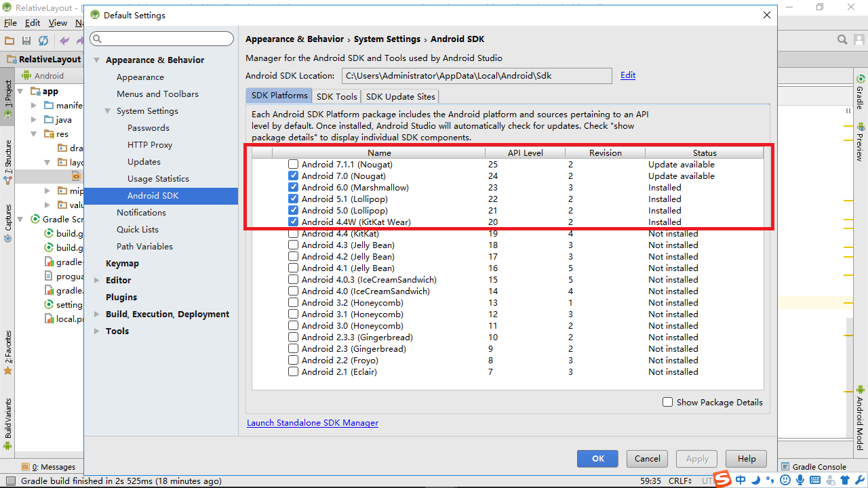Click the Save All floppy-disk icon
Image resolution: width=868 pixels, height=488 pixels.
26,41
